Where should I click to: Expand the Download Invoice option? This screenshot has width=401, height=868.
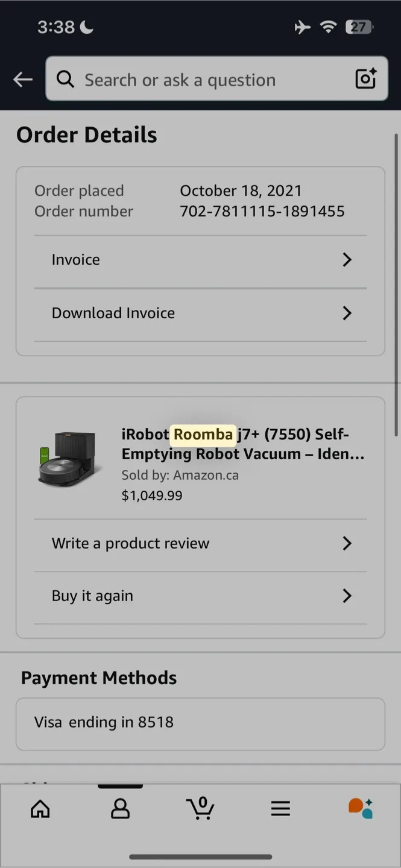(x=200, y=313)
